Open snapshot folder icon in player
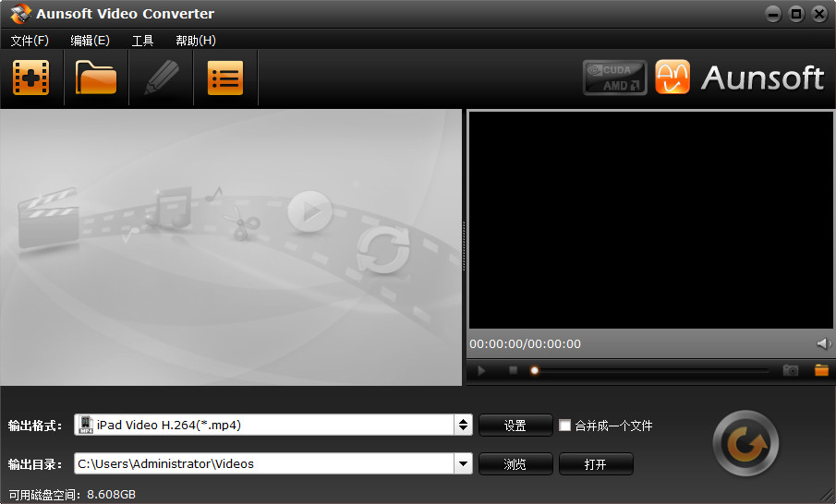This screenshot has width=836, height=504. (x=821, y=370)
